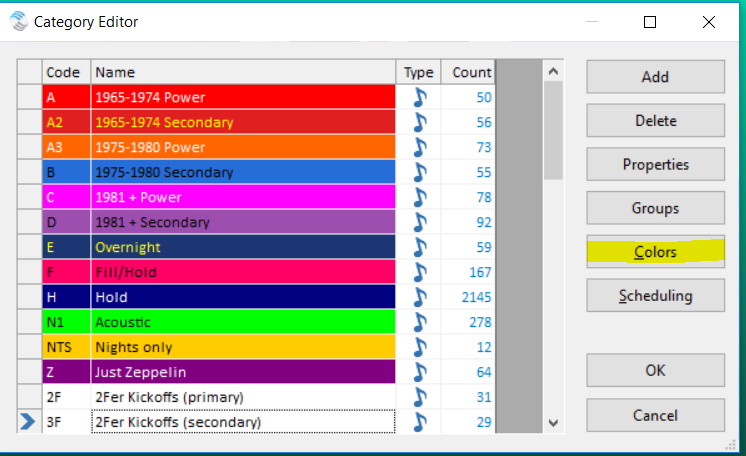The width and height of the screenshot is (746, 456).
Task: Open the Scheduling settings button
Action: [x=655, y=296]
